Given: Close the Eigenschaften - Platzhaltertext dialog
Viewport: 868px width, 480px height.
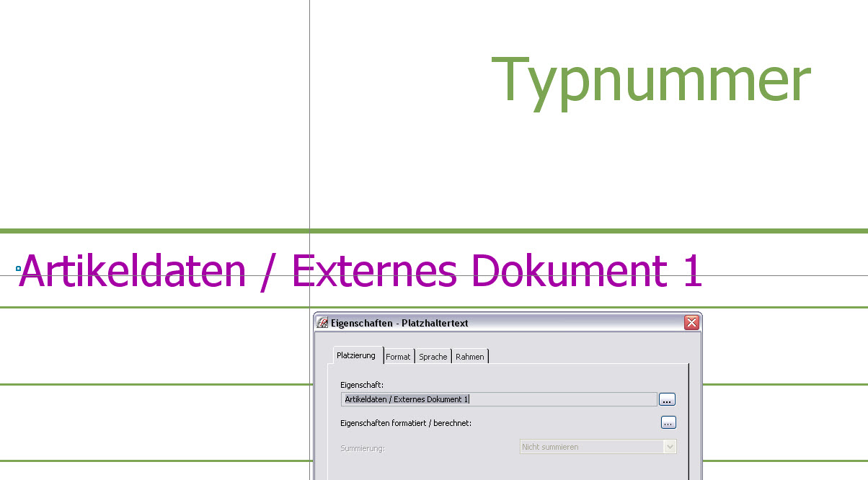Looking at the screenshot, I should pyautogui.click(x=692, y=323).
